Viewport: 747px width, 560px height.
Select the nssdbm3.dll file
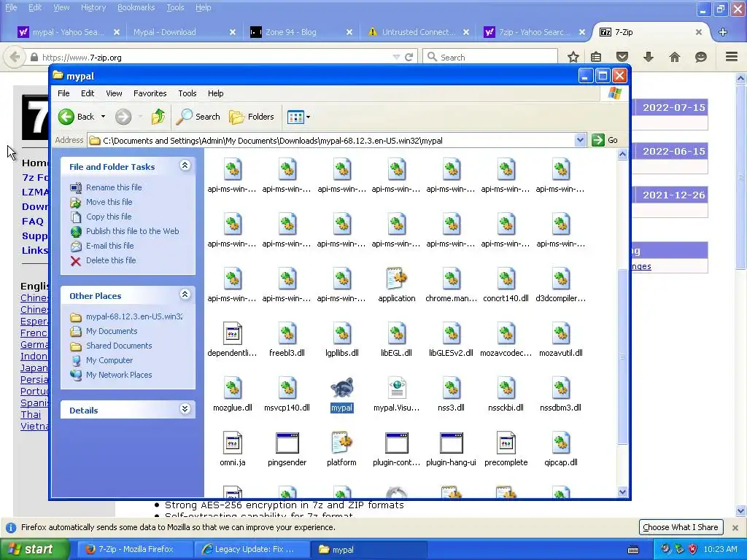coord(560,393)
